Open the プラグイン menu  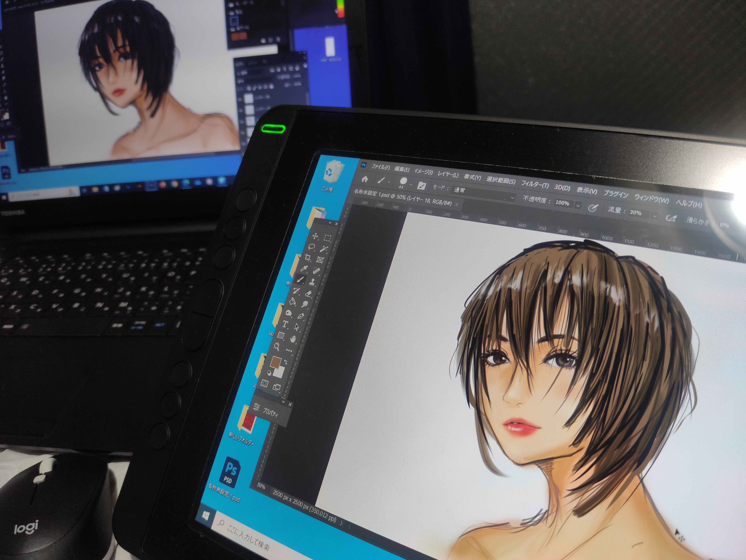pos(616,194)
